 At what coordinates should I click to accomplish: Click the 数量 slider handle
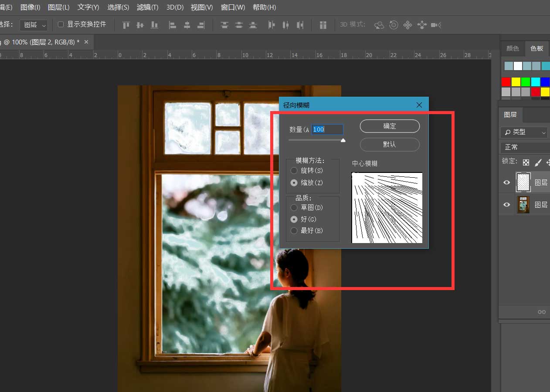[x=343, y=140]
